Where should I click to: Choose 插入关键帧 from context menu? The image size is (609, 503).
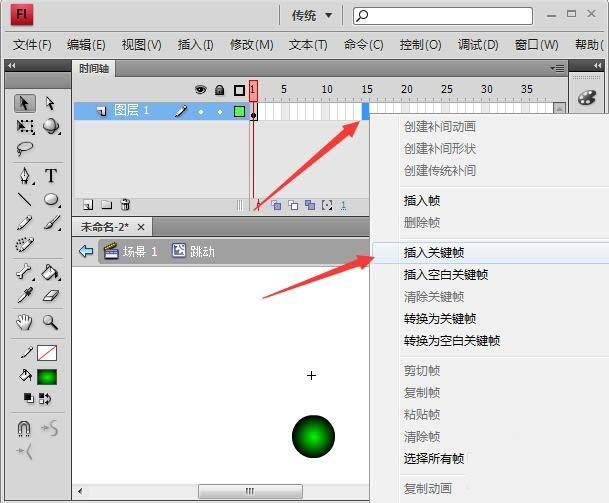491,253
